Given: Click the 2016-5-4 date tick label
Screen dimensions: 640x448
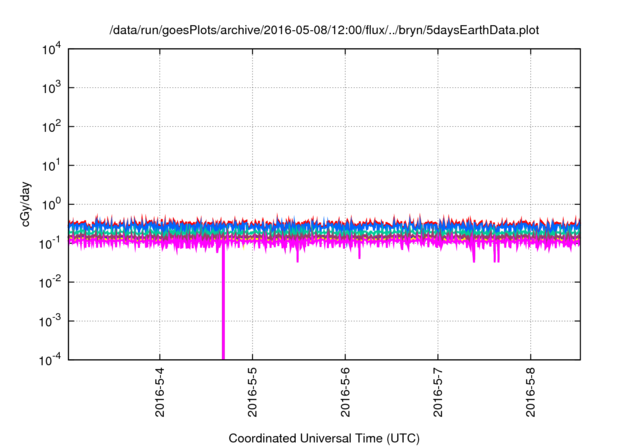Looking at the screenshot, I should [160, 393].
